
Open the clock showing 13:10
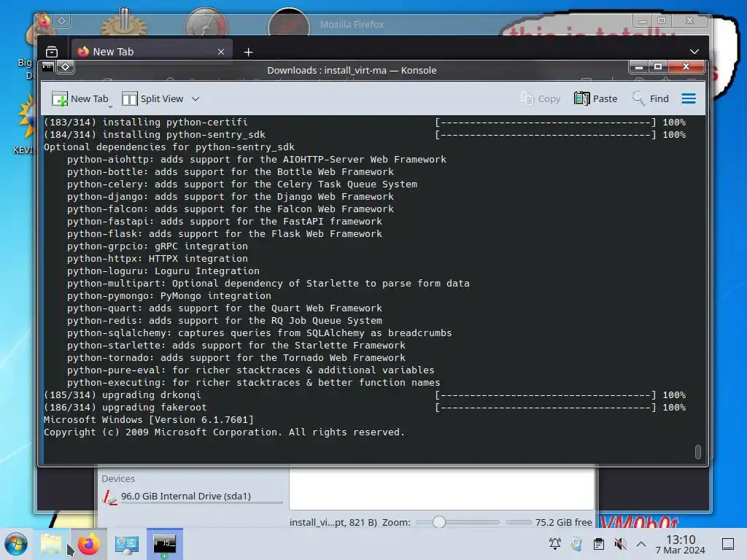pyautogui.click(x=681, y=544)
